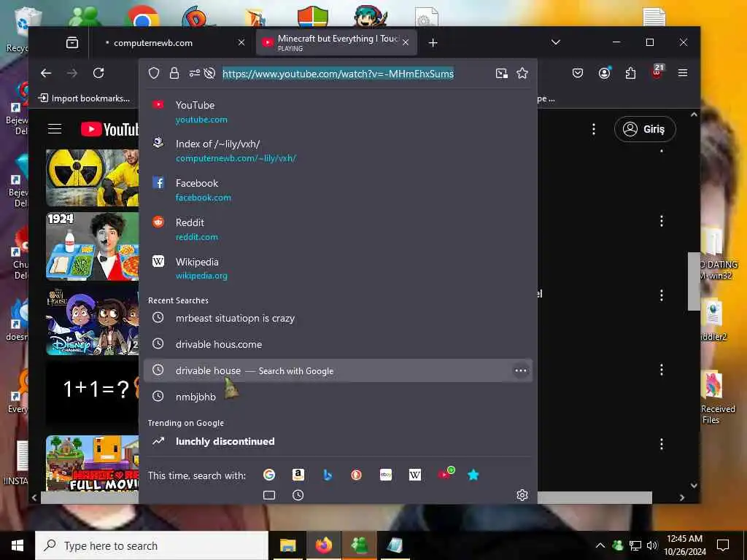Viewport: 747px width, 560px height.
Task: Switch to the computernewb.com tab
Action: pos(172,43)
